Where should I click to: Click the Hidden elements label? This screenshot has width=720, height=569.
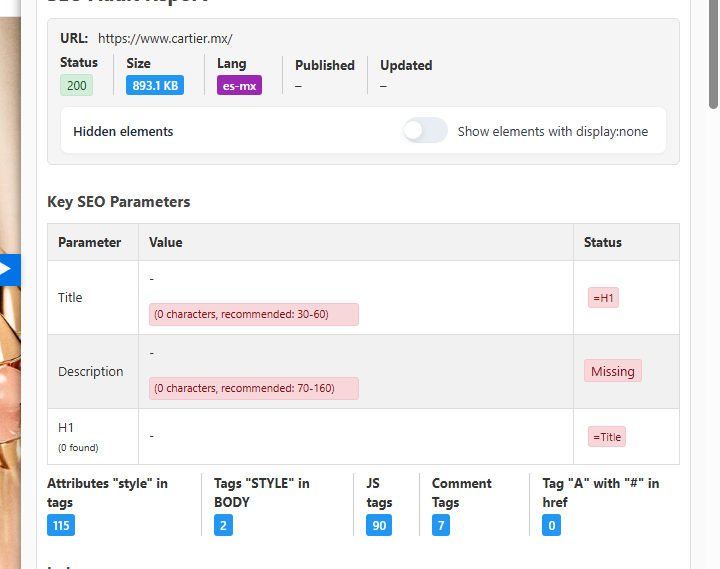(x=123, y=131)
